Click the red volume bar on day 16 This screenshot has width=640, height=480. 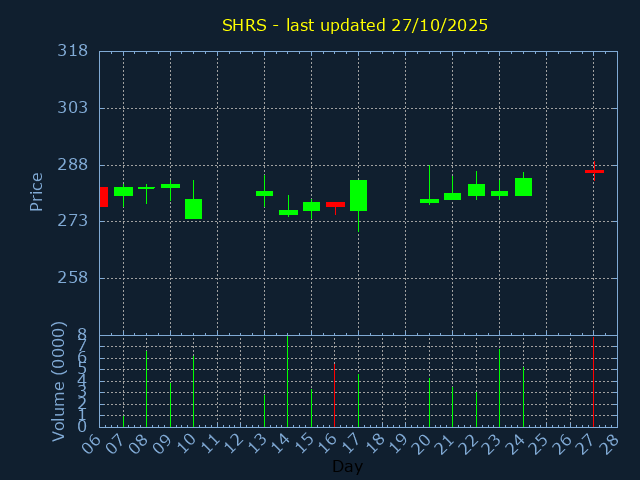(x=334, y=394)
